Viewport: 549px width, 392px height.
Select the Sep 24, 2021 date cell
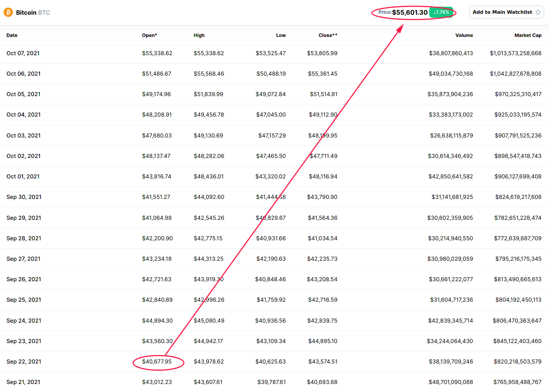pyautogui.click(x=24, y=320)
